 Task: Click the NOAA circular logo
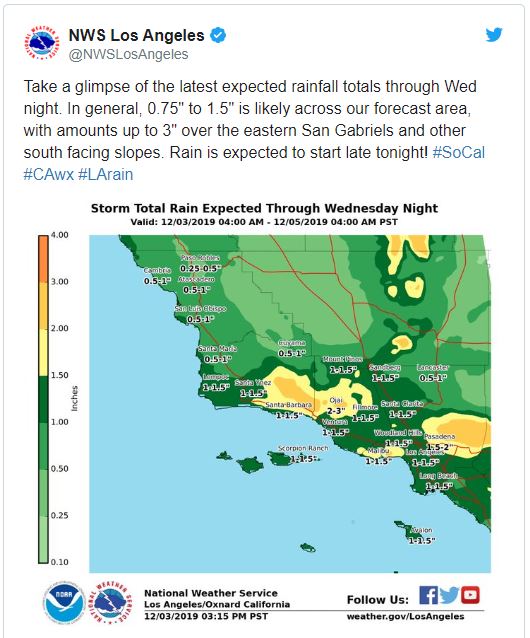click(64, 602)
